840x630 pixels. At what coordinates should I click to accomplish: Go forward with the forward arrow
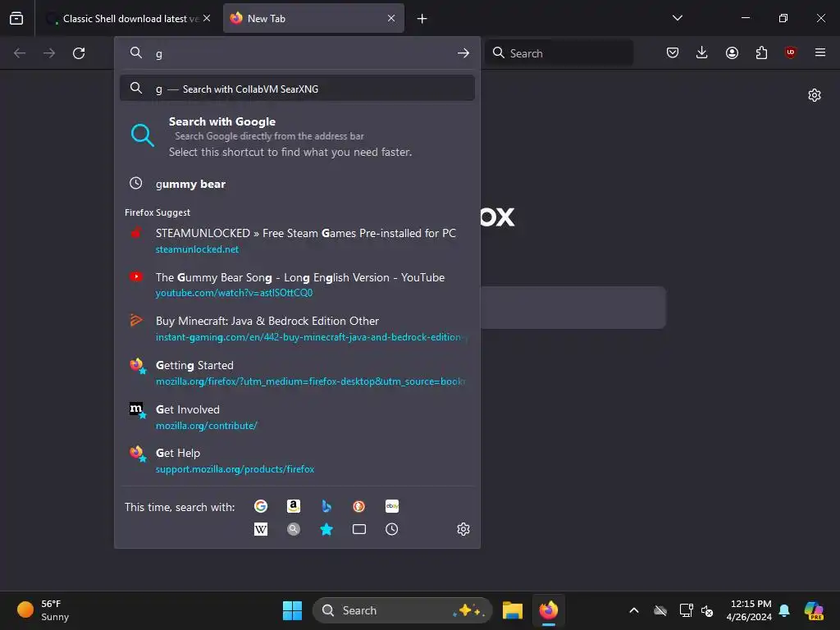tap(49, 53)
